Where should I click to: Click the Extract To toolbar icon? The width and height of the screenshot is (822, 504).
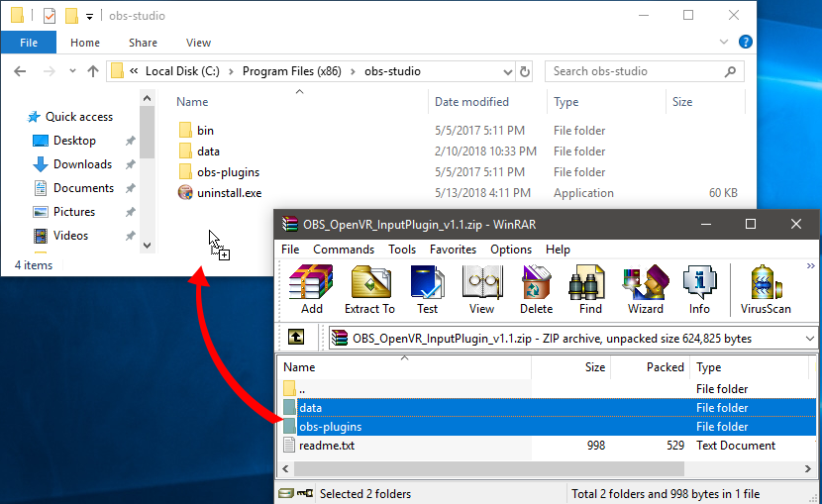[x=369, y=289]
